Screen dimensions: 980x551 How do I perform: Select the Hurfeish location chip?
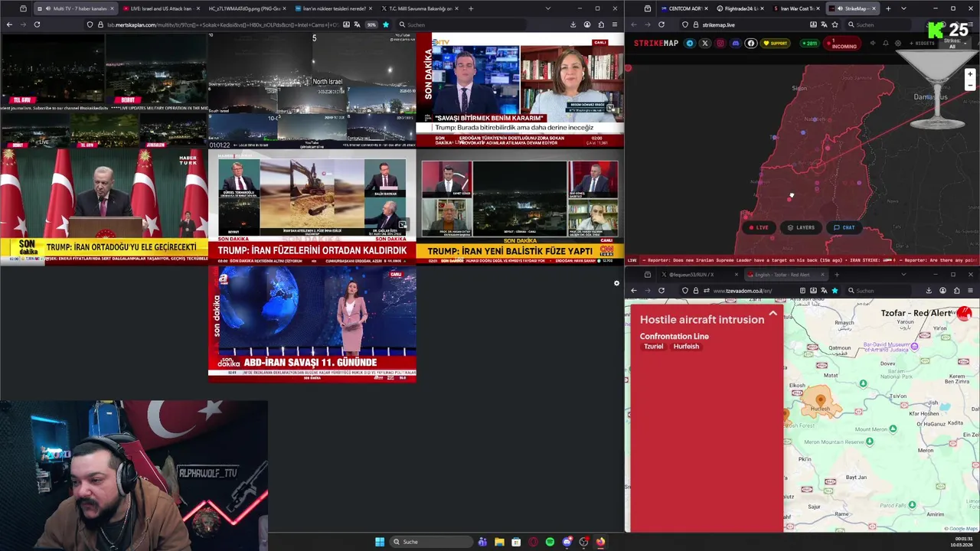point(686,347)
